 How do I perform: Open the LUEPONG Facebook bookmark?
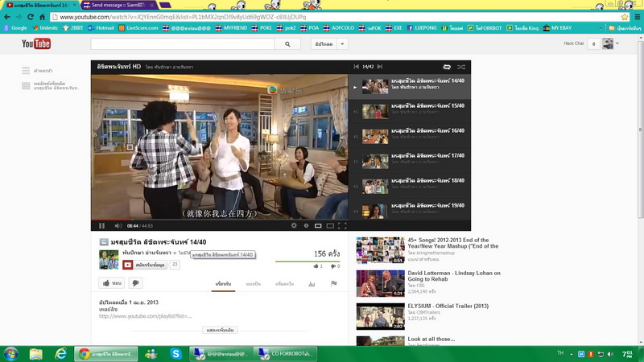[x=422, y=28]
